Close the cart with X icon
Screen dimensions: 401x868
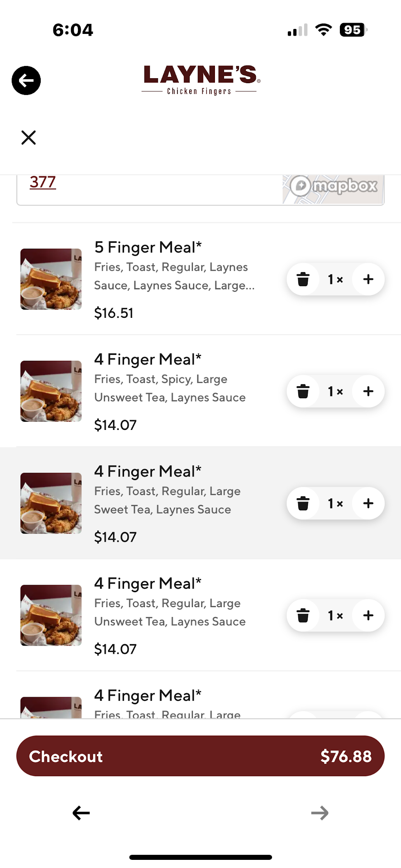(x=29, y=137)
